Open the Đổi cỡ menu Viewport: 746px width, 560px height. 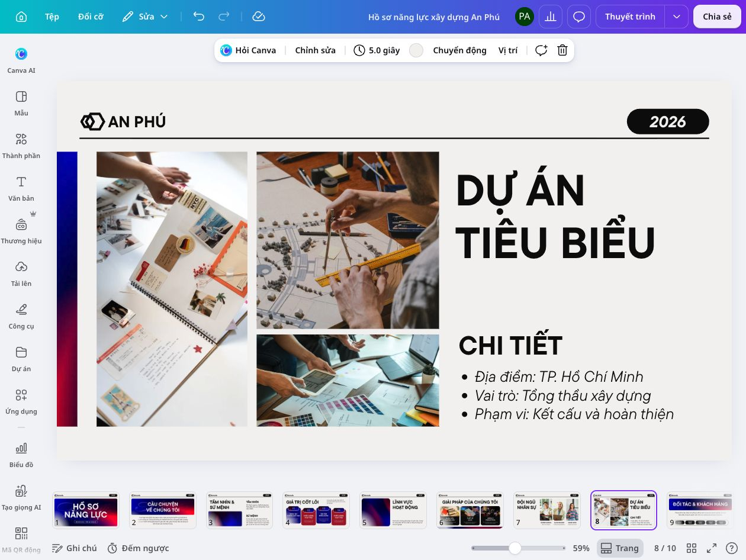tap(91, 17)
